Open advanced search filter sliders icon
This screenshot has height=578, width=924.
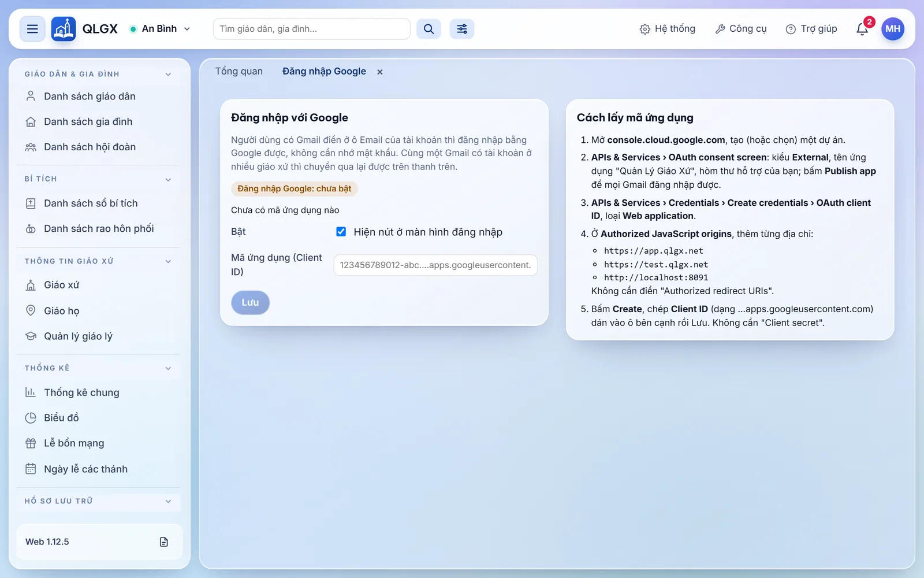pyautogui.click(x=462, y=29)
